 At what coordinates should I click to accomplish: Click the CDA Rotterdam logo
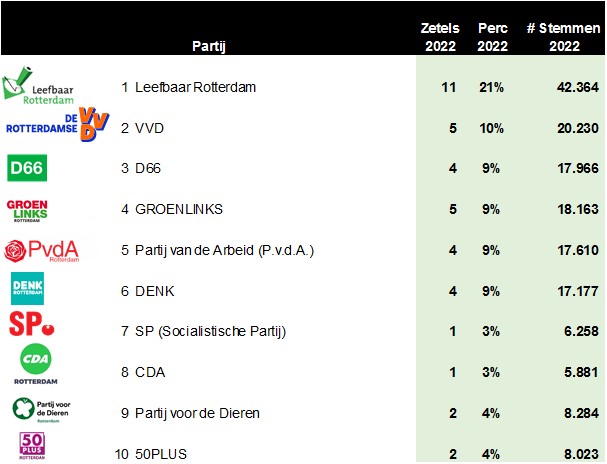36,364
